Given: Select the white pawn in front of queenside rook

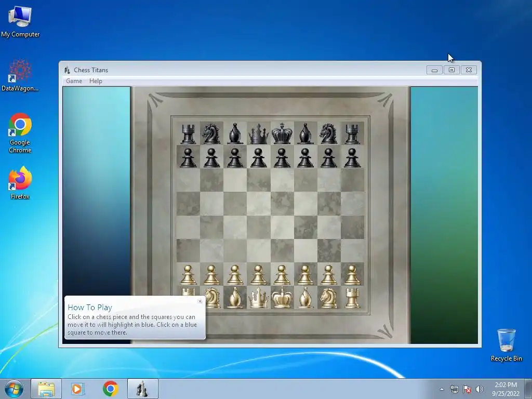Looking at the screenshot, I should pos(188,275).
